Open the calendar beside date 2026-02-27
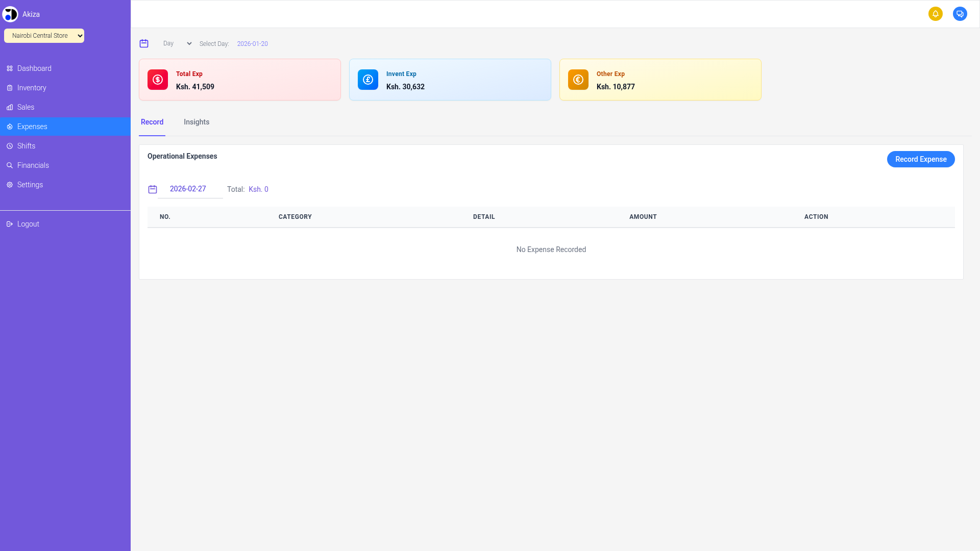The width and height of the screenshot is (980, 551). [152, 189]
